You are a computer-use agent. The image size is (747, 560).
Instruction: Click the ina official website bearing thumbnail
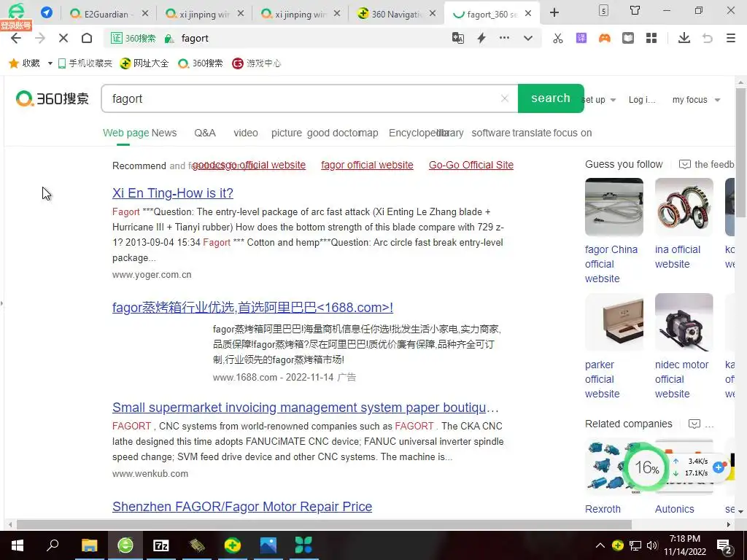(x=684, y=207)
